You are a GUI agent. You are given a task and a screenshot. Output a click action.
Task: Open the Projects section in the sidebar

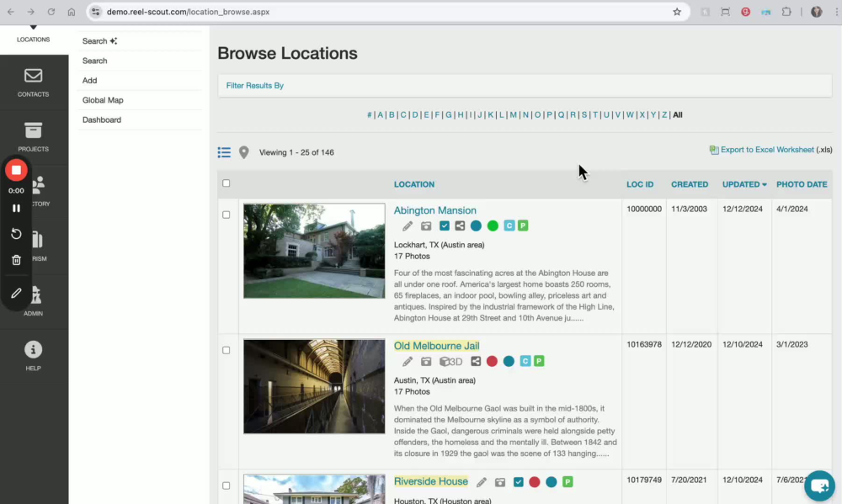[x=34, y=137]
